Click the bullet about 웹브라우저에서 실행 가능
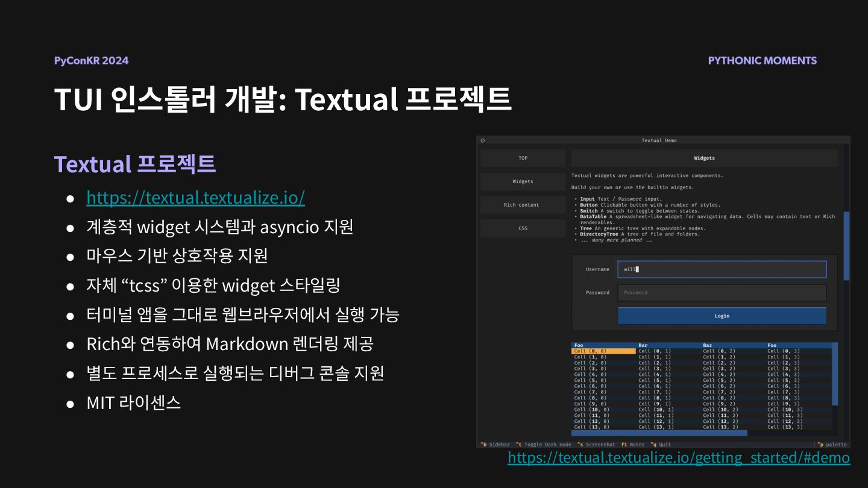Screen dimensions: 868x488 243,314
